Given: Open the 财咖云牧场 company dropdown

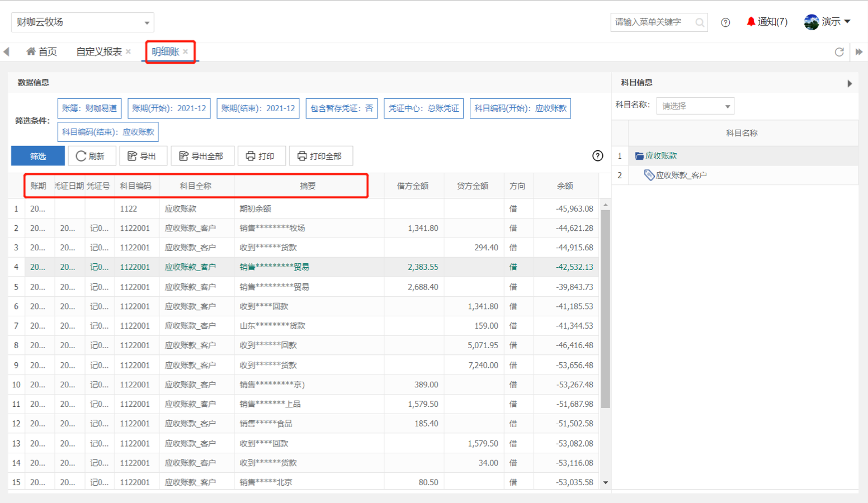Looking at the screenshot, I should (83, 22).
